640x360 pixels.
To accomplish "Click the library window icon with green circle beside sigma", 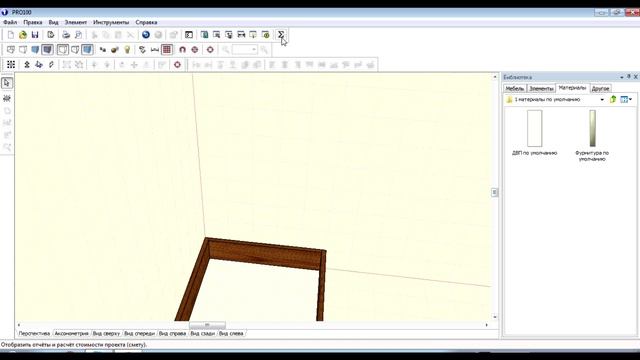I will click(265, 35).
